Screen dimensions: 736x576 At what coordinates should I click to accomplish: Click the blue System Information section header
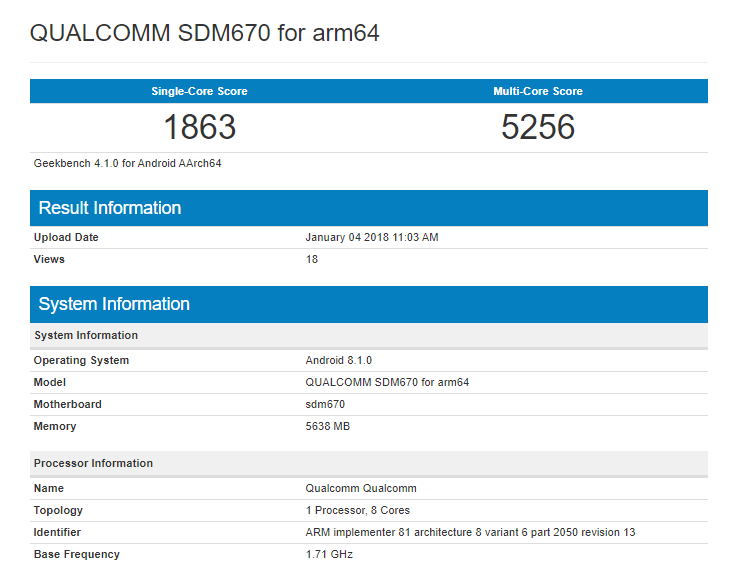[x=114, y=304]
